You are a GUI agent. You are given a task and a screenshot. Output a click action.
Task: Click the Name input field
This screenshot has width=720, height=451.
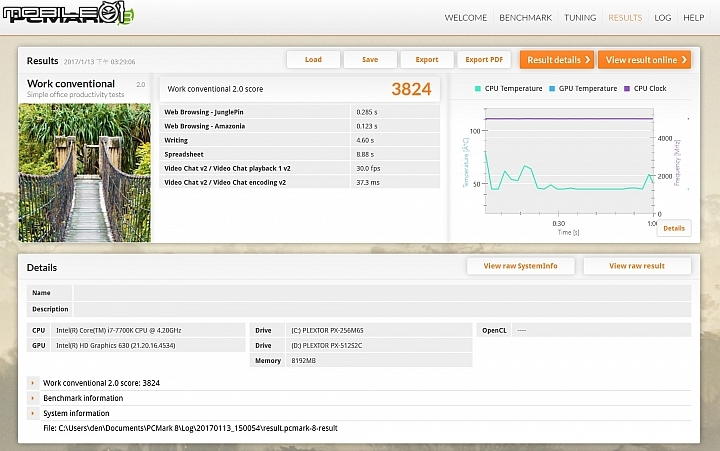[382, 293]
